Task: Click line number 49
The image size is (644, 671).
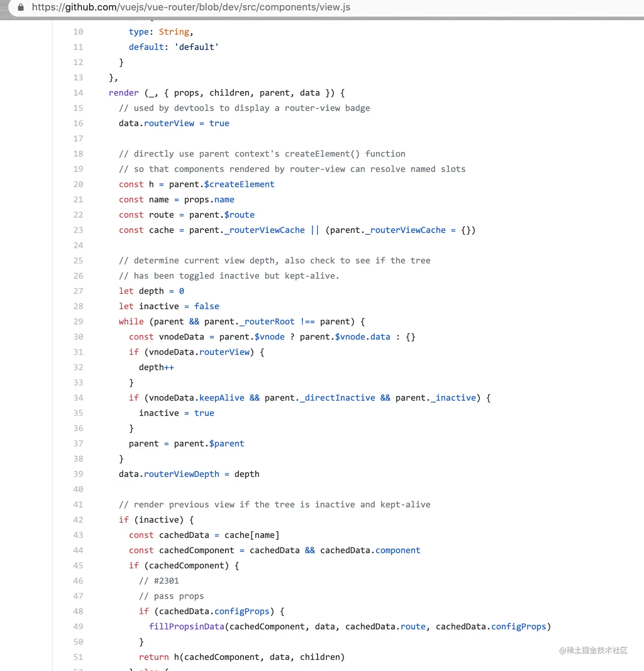Action: tap(78, 627)
